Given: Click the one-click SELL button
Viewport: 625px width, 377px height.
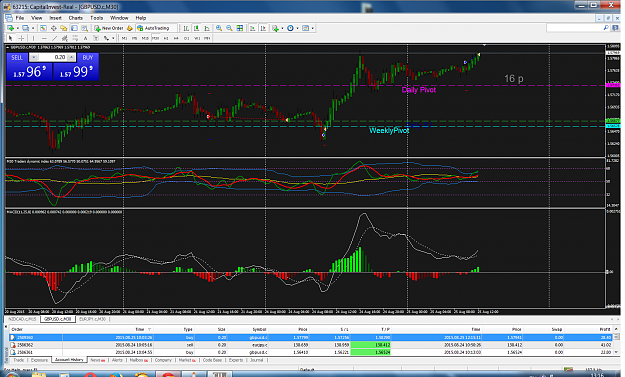Looking at the screenshot, I should click(x=17, y=57).
